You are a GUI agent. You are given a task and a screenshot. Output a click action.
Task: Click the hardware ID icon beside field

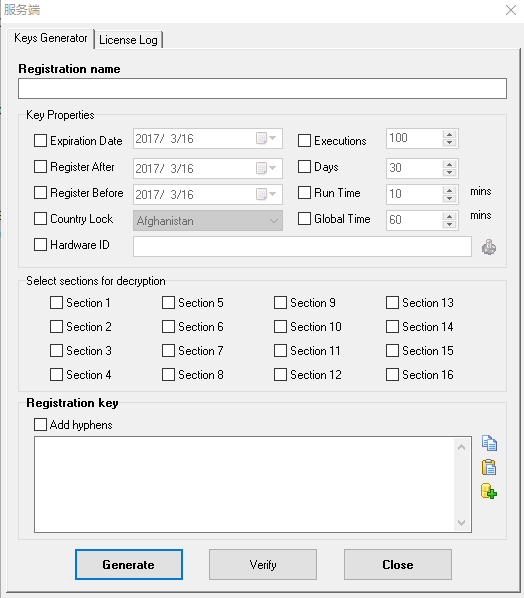[x=489, y=247]
